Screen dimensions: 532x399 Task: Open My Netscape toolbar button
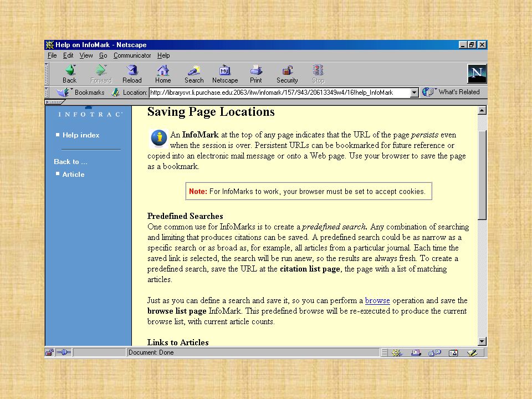(x=225, y=74)
